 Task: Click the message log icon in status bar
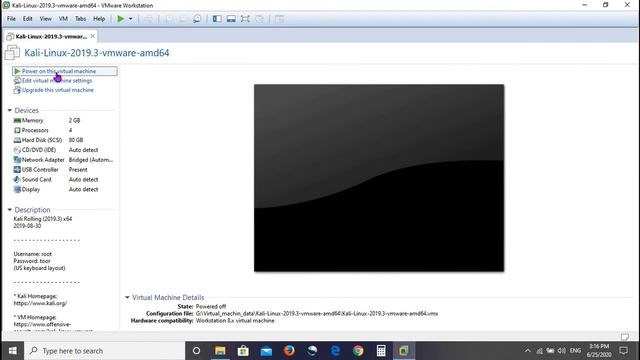(624, 337)
